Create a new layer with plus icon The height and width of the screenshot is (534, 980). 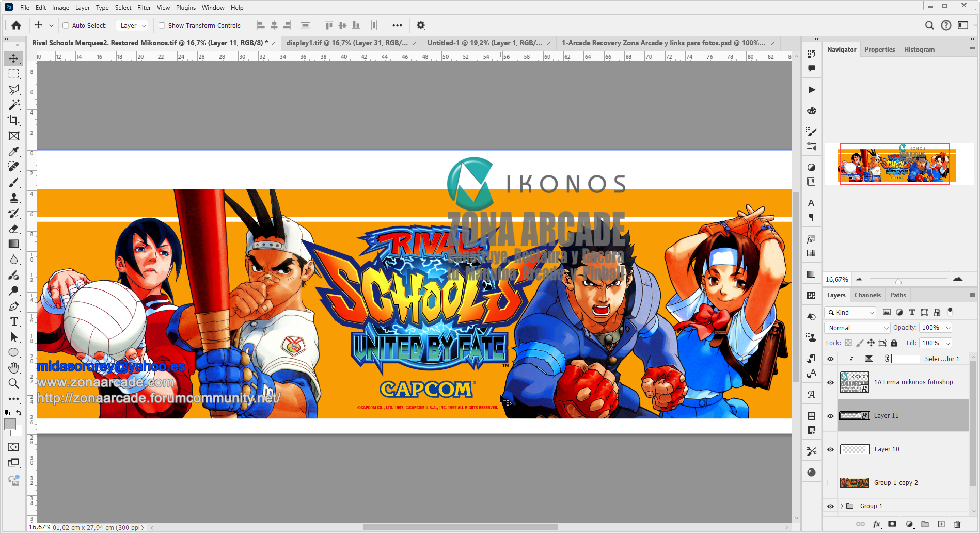941,524
